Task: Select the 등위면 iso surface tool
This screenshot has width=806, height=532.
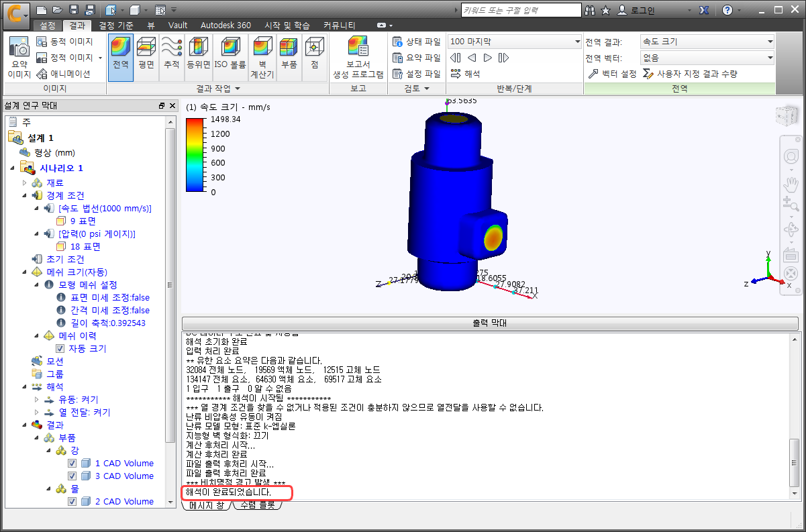Action: click(x=199, y=57)
